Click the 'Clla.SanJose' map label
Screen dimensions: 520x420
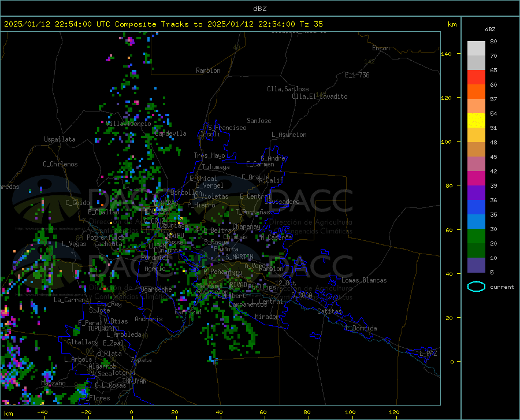tap(288, 89)
